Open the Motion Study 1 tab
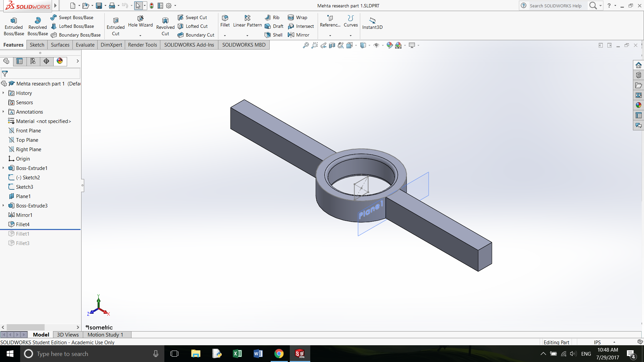 tap(105, 335)
